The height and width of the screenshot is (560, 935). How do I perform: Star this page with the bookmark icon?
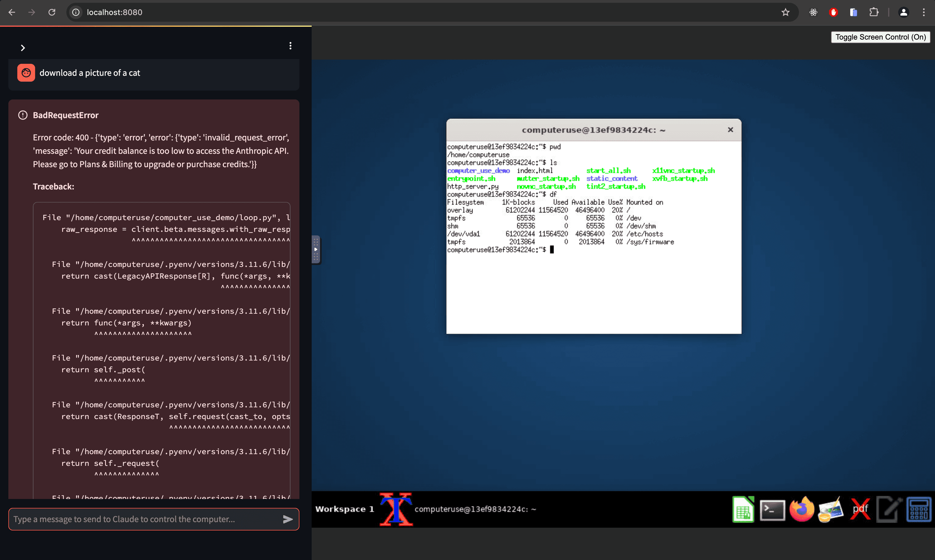[x=786, y=12]
